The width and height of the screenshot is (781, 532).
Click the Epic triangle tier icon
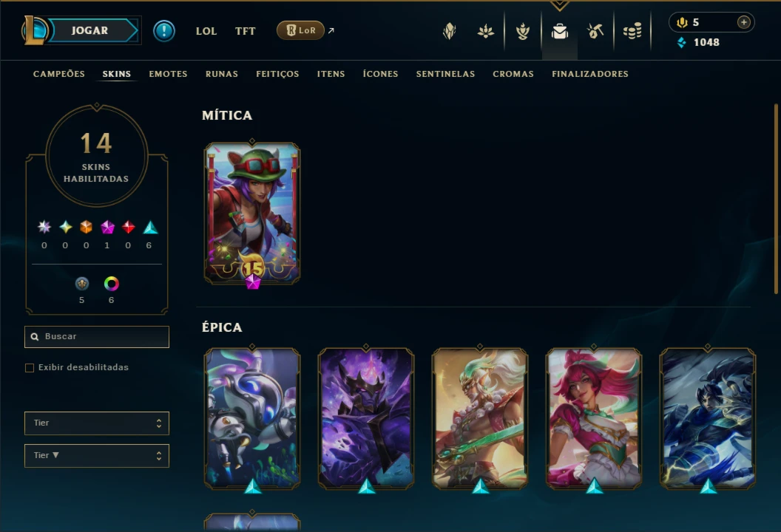[x=150, y=228]
